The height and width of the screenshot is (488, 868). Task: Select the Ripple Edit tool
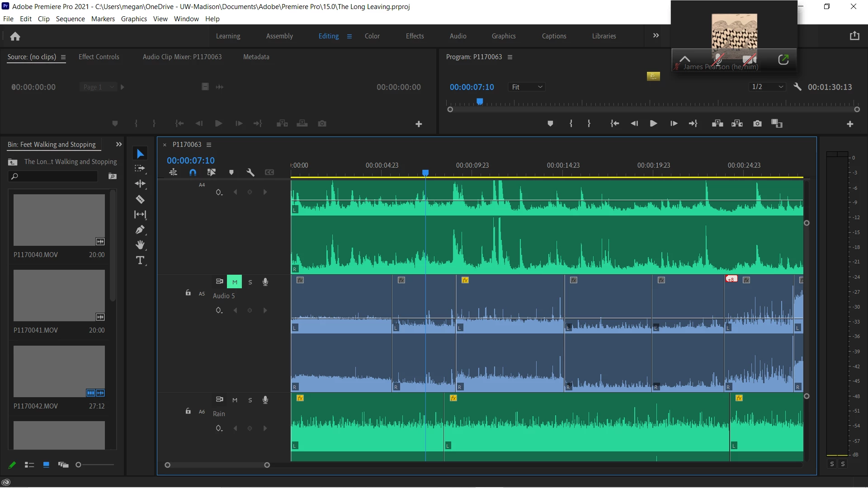[140, 183]
